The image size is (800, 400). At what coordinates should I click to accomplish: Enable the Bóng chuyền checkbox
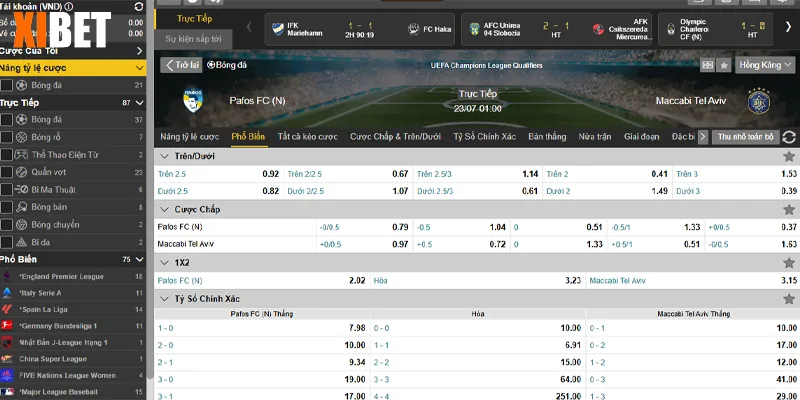(x=8, y=225)
